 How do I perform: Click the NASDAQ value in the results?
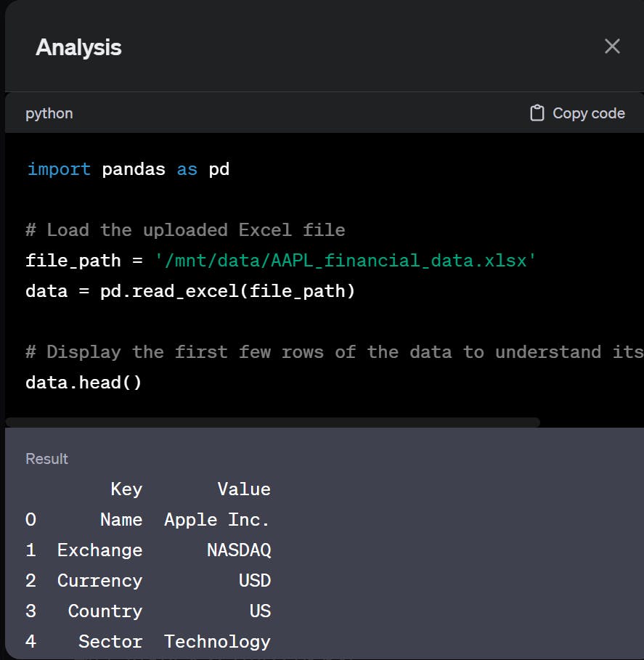(x=239, y=550)
